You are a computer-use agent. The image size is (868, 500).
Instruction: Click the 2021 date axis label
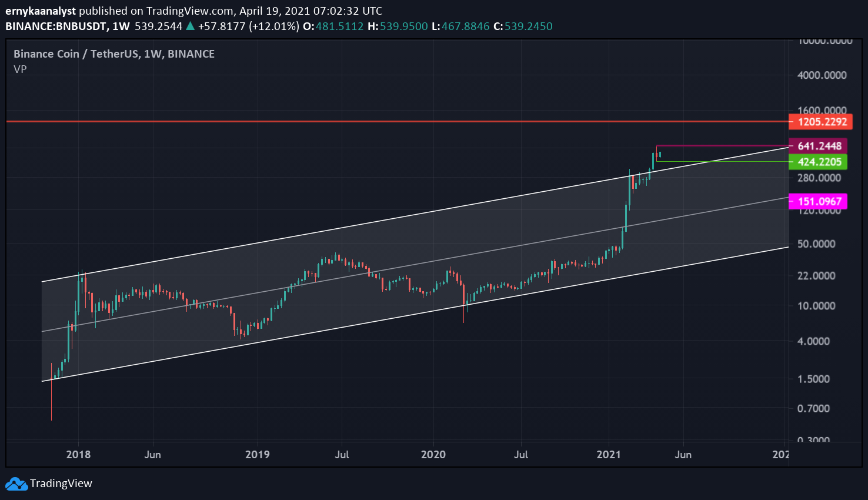(609, 455)
